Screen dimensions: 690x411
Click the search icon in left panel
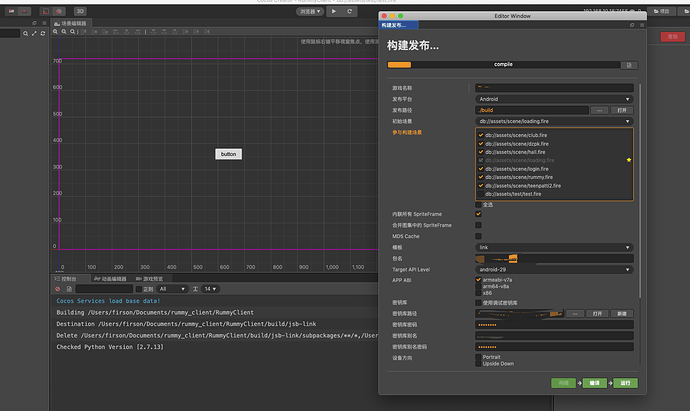click(27, 33)
